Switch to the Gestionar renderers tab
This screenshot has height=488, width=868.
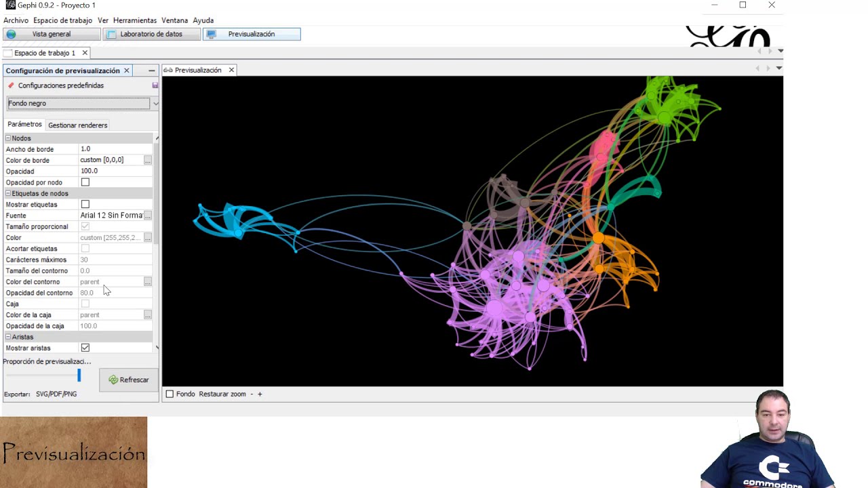[x=78, y=125]
